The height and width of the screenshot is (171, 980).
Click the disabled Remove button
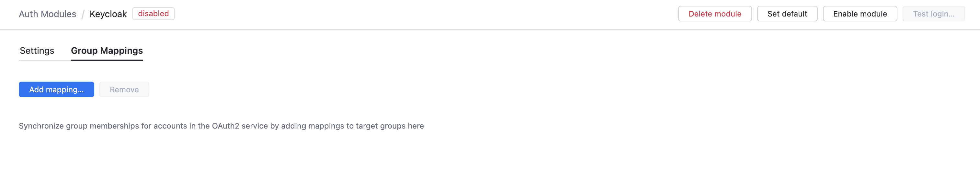click(124, 89)
